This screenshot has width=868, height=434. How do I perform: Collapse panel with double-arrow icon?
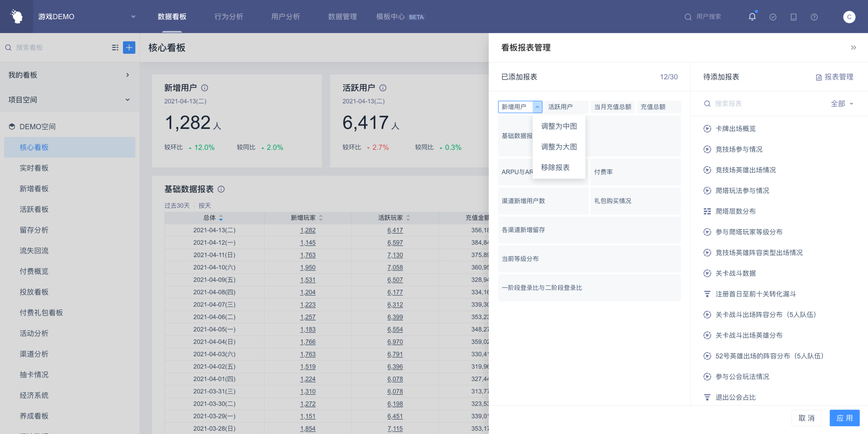point(853,47)
